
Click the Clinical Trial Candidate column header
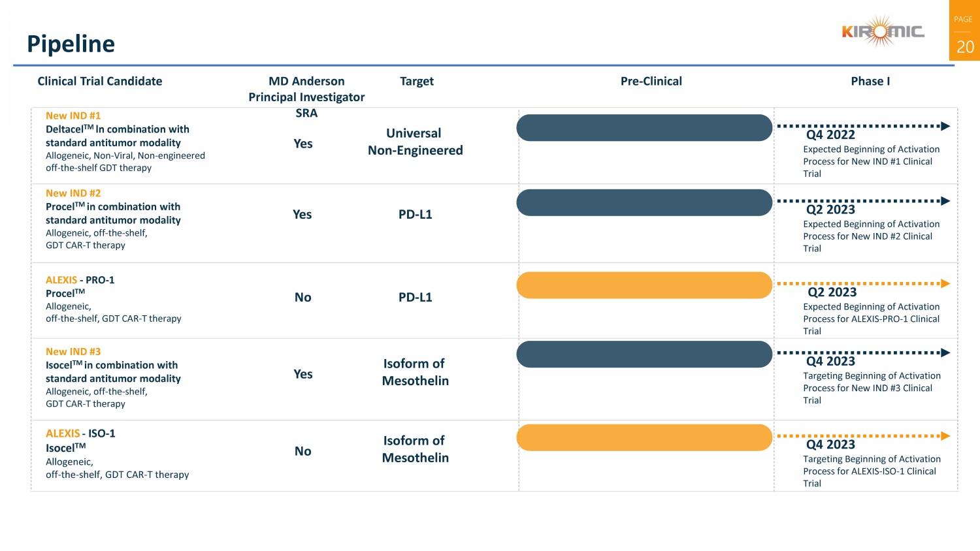pyautogui.click(x=99, y=81)
